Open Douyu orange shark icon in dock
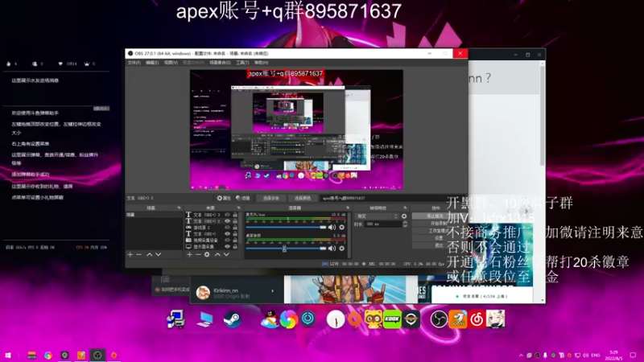 click(x=457, y=319)
